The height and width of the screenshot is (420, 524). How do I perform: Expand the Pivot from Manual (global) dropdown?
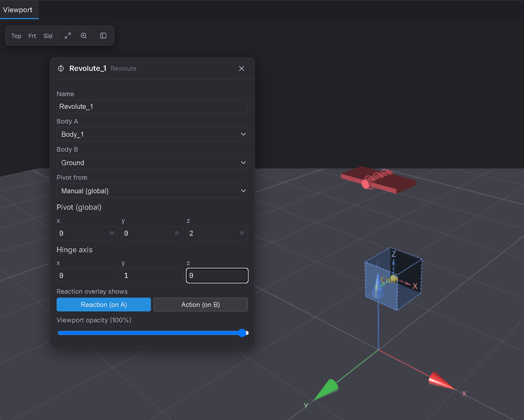[152, 191]
